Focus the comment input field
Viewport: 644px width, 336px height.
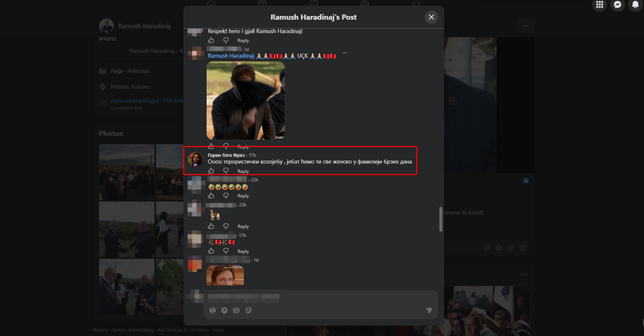tap(320, 297)
